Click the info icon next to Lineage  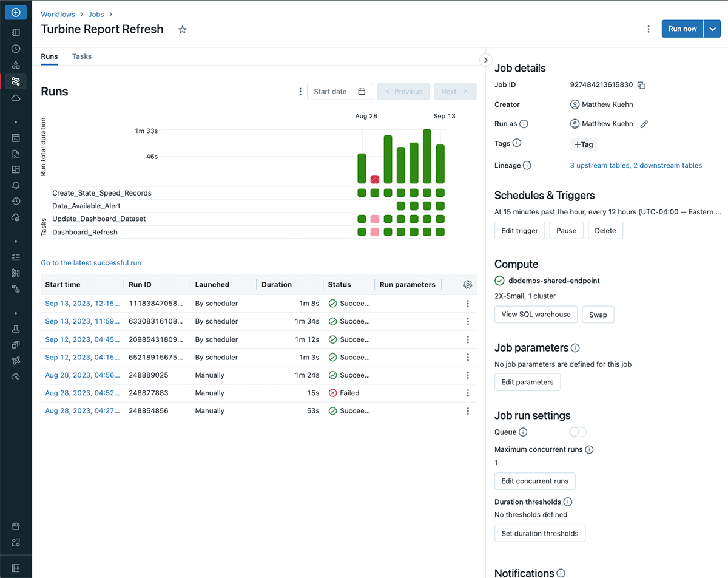coord(527,165)
